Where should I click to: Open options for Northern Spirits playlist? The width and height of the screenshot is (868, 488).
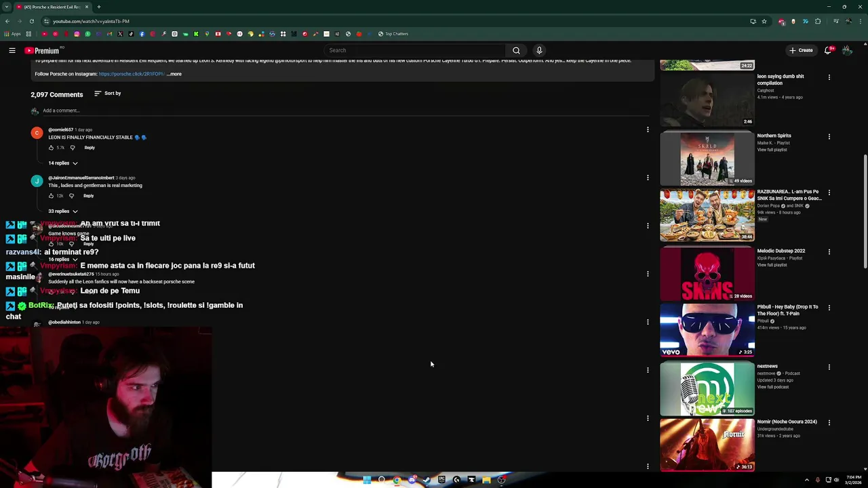[829, 136]
